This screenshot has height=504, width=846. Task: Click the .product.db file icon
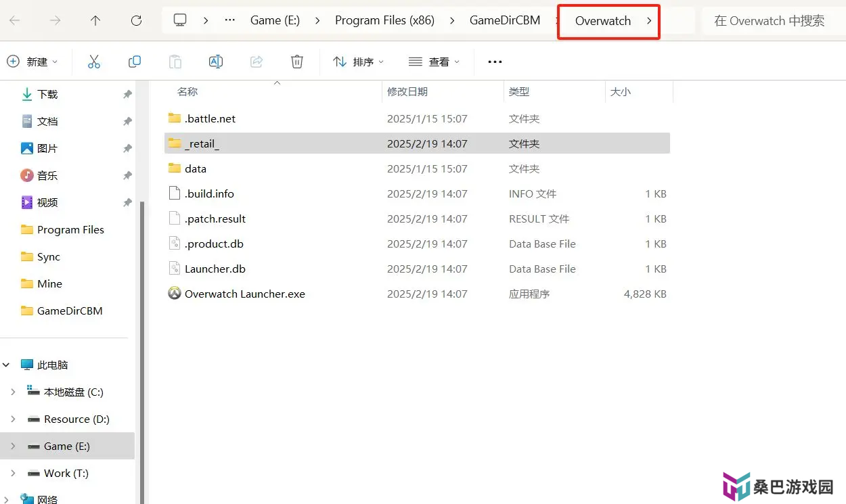pyautogui.click(x=175, y=244)
